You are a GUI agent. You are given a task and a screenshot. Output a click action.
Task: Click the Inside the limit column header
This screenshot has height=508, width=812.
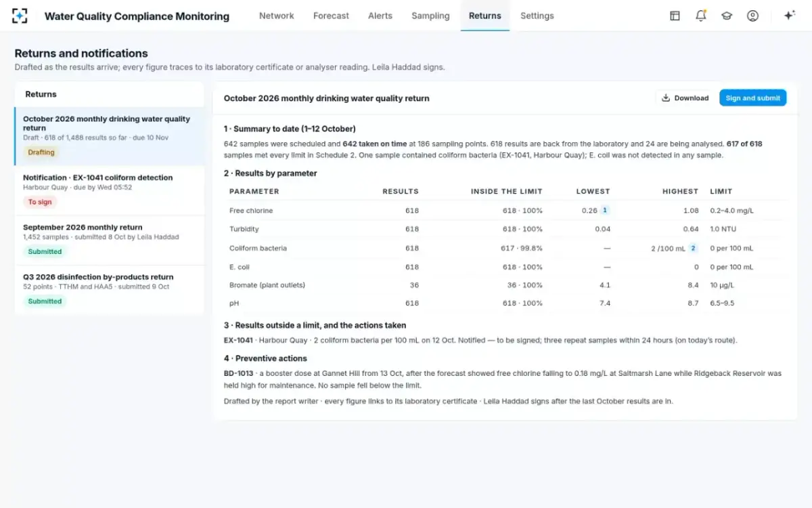click(507, 192)
